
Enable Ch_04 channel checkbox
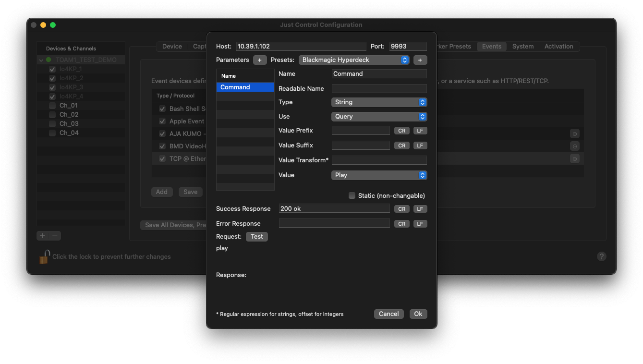52,133
